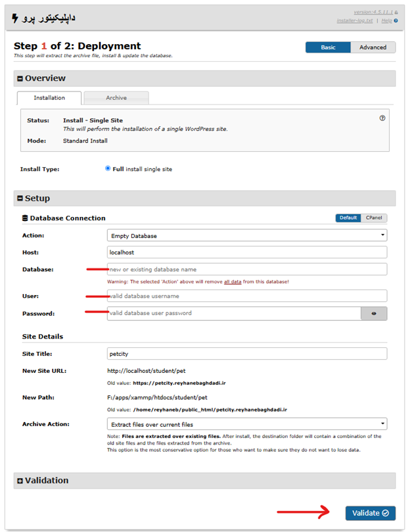Click the Duplicator Pro lightning bolt logo
Image resolution: width=410 pixels, height=532 pixels.
(15, 18)
